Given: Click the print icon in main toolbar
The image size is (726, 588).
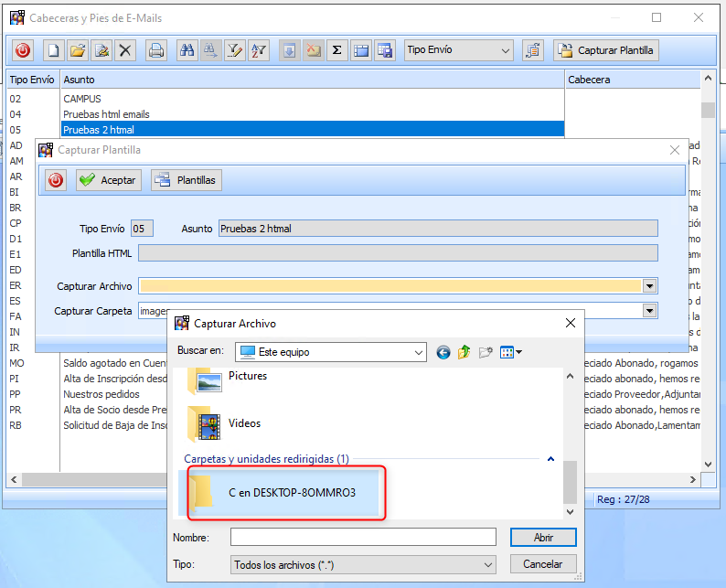Looking at the screenshot, I should tap(156, 50).
